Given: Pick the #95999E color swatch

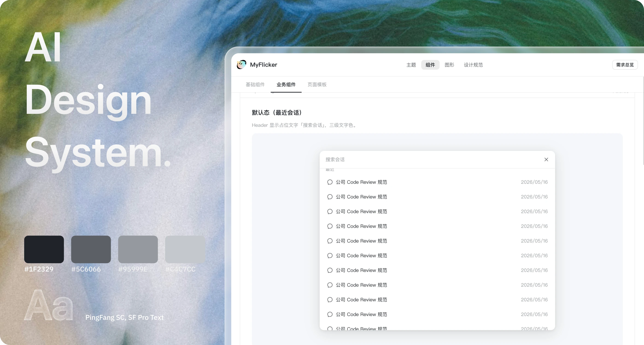Looking at the screenshot, I should coord(138,249).
